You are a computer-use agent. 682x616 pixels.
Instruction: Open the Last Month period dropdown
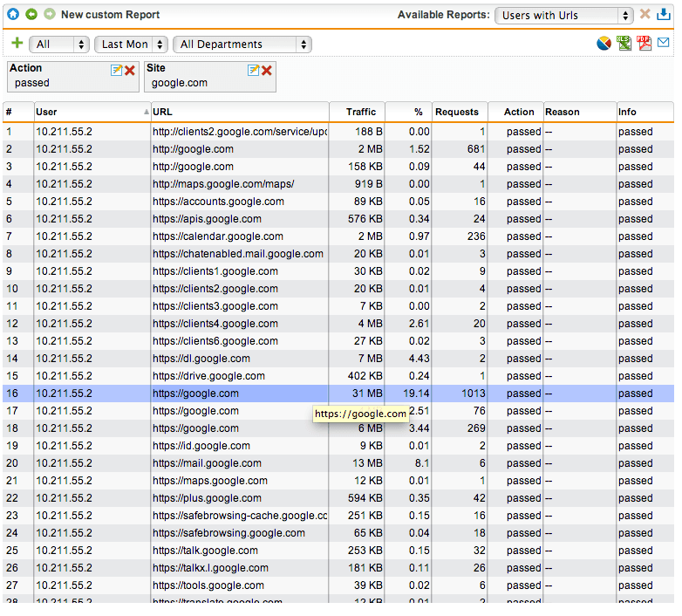[131, 44]
